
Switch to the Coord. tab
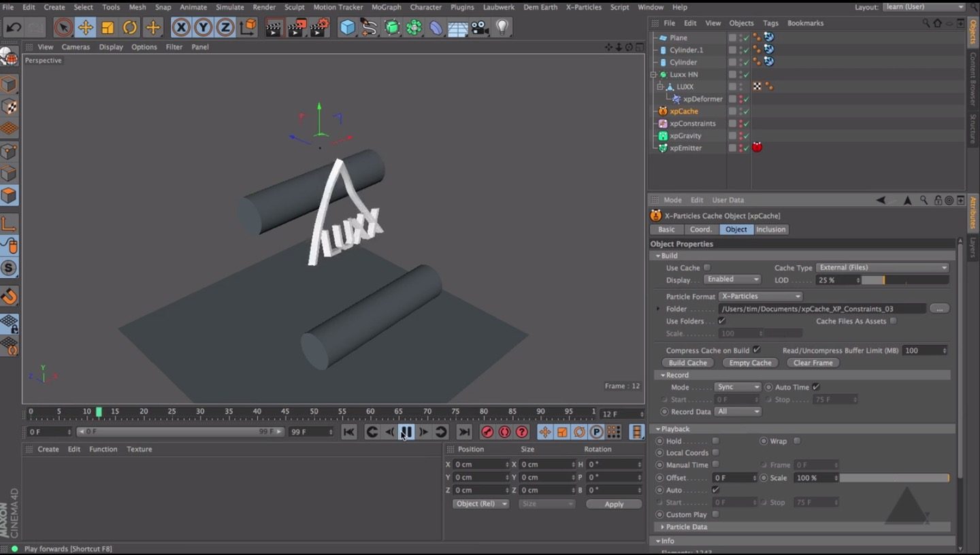[x=700, y=229]
